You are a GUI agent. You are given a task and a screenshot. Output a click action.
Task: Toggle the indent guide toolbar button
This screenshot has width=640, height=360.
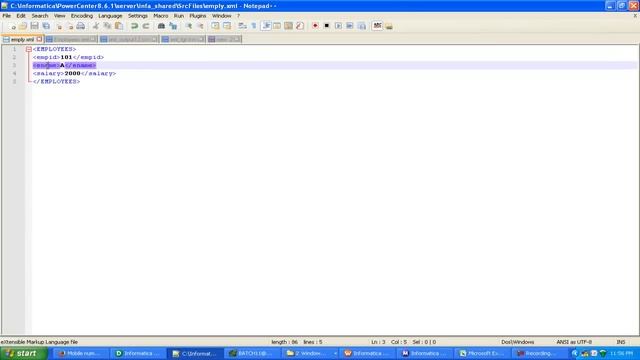tap(266, 26)
